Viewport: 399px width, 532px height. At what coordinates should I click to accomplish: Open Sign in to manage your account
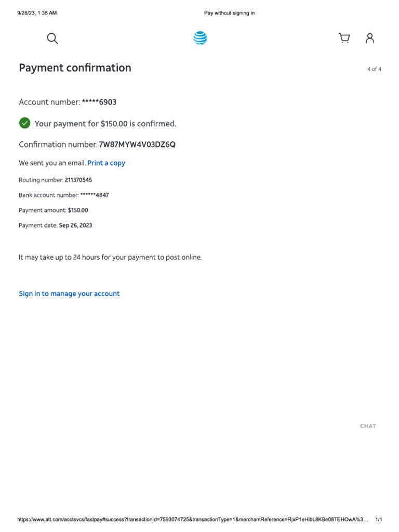tap(69, 294)
